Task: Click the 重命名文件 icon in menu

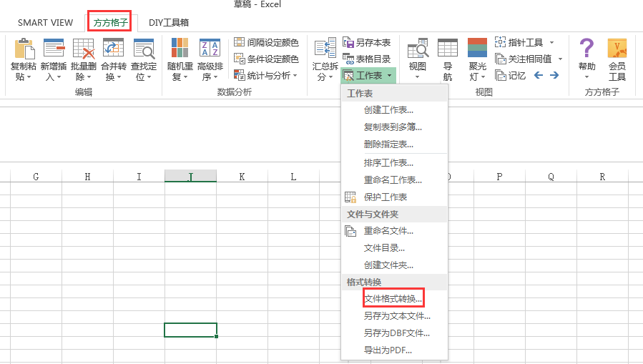Action: [x=350, y=231]
